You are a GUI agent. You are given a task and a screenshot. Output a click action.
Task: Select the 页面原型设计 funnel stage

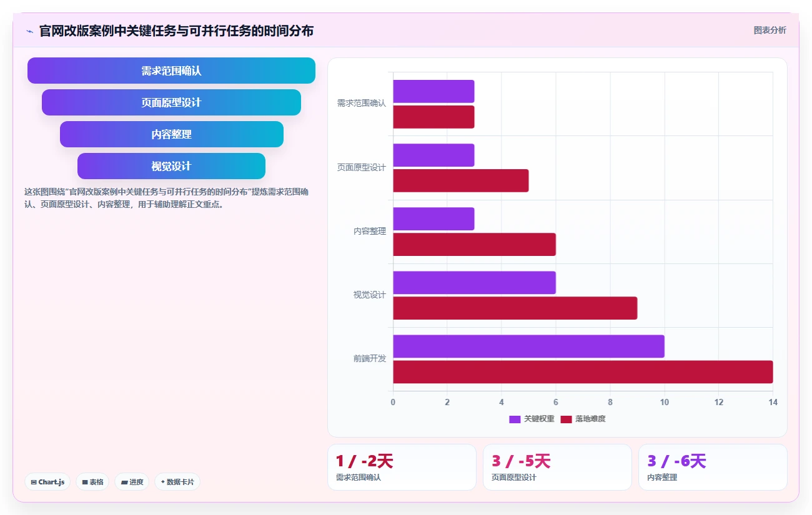point(171,102)
